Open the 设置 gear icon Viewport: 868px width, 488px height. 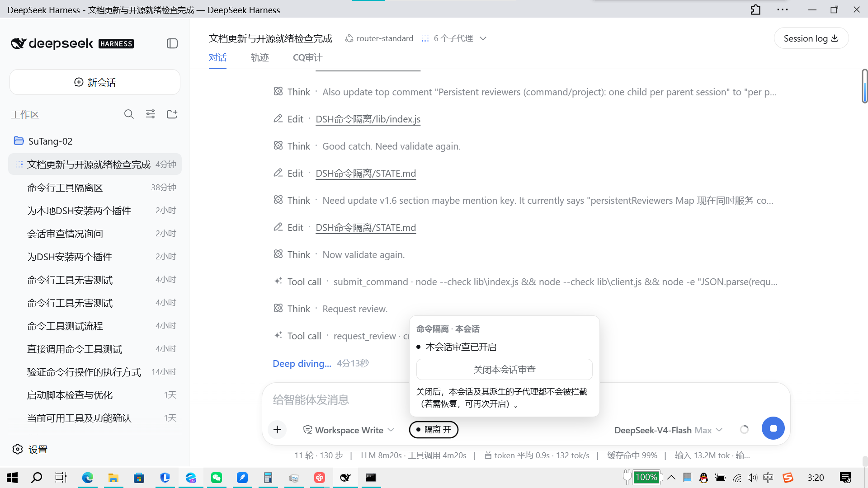pos(18,449)
